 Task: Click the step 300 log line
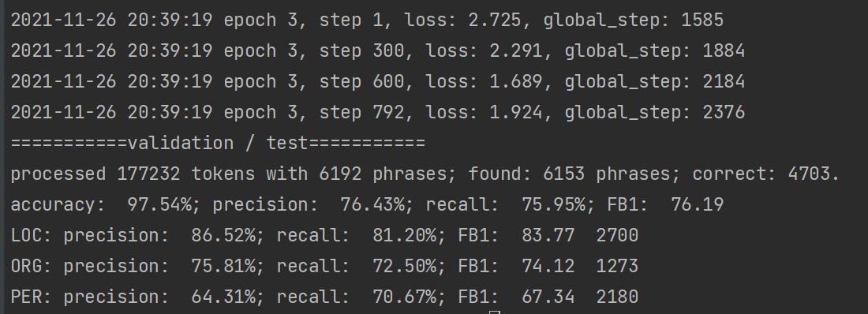pos(377,51)
